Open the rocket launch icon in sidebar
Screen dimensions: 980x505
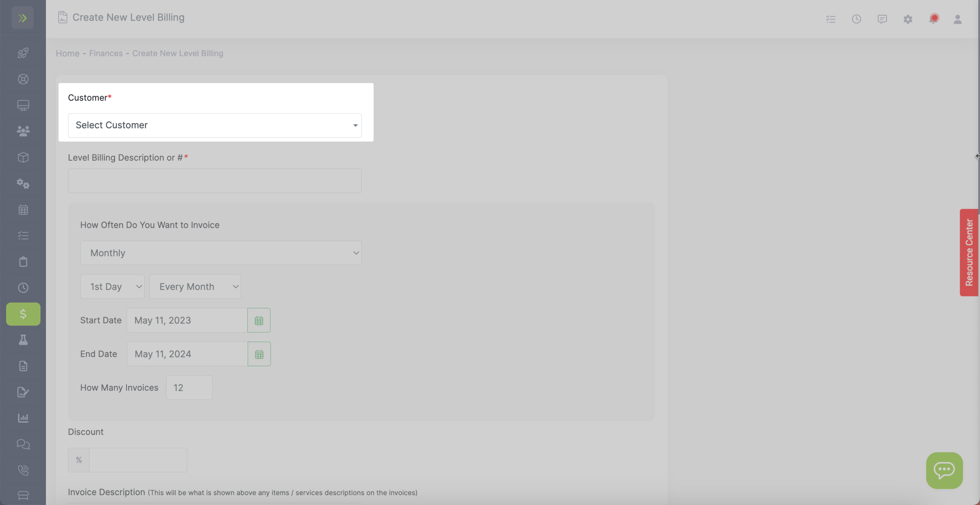click(23, 53)
